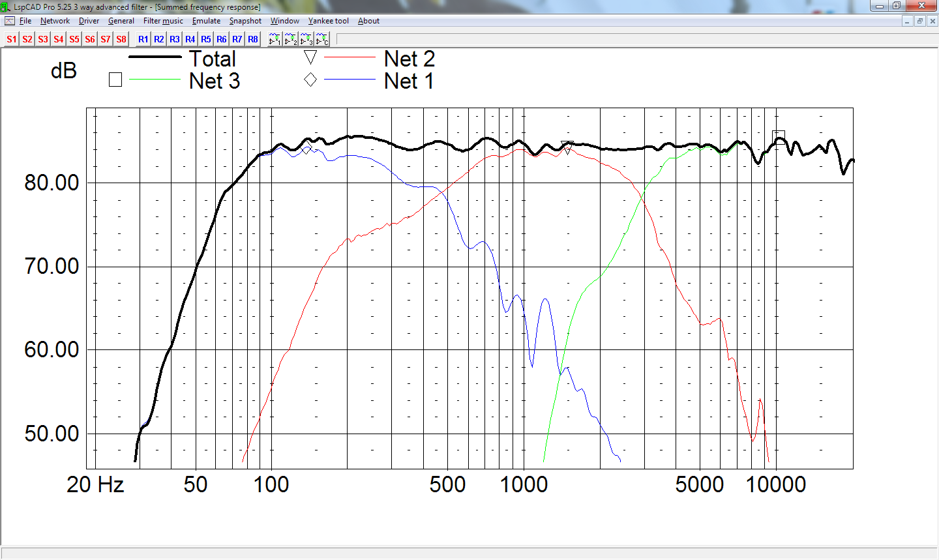Click the R6 snapshot recall button

tap(222, 39)
